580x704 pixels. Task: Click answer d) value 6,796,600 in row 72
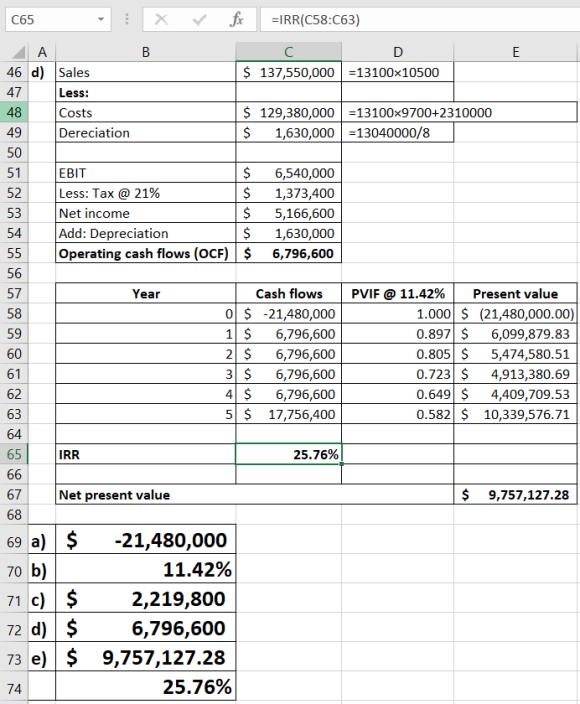click(x=145, y=628)
